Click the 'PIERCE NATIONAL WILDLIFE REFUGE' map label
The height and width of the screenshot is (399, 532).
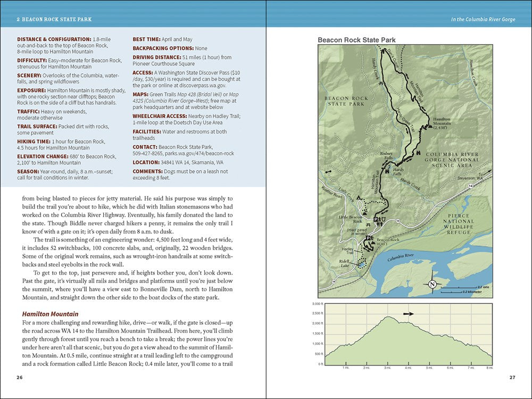pyautogui.click(x=459, y=225)
